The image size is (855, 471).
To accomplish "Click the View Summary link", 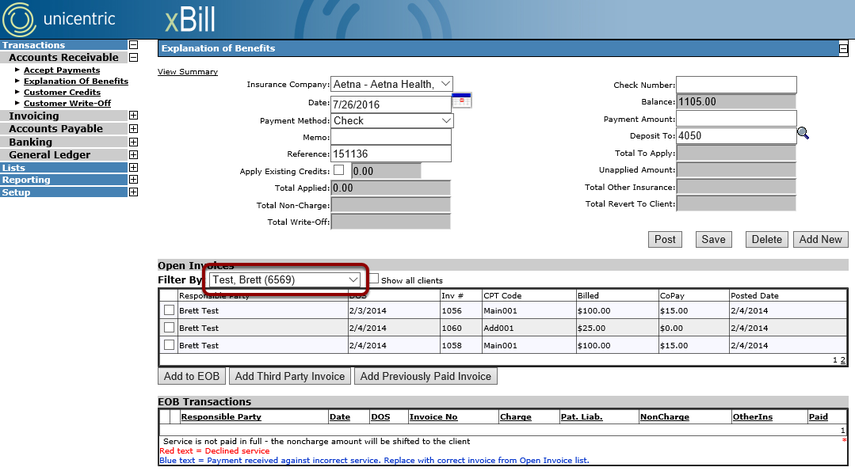I will tap(188, 71).
